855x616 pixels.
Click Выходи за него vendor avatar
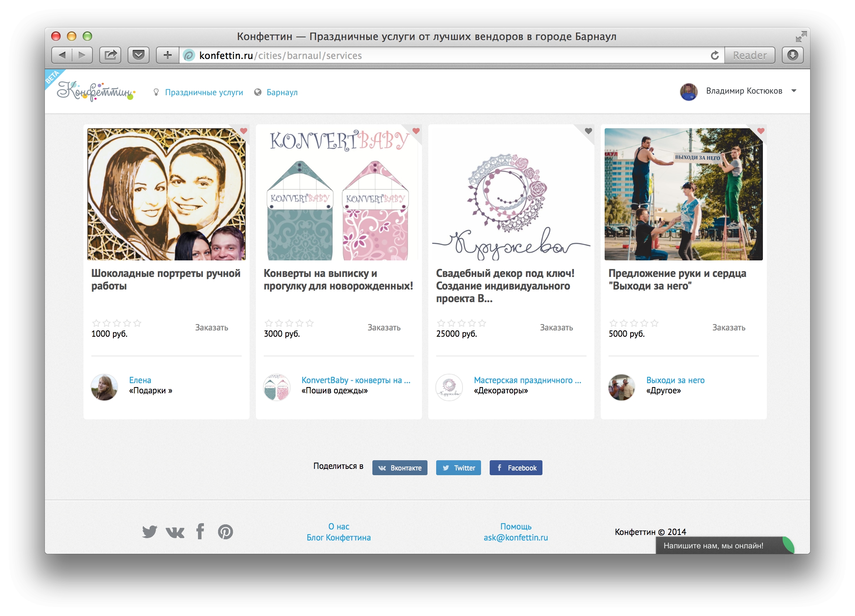pyautogui.click(x=622, y=387)
